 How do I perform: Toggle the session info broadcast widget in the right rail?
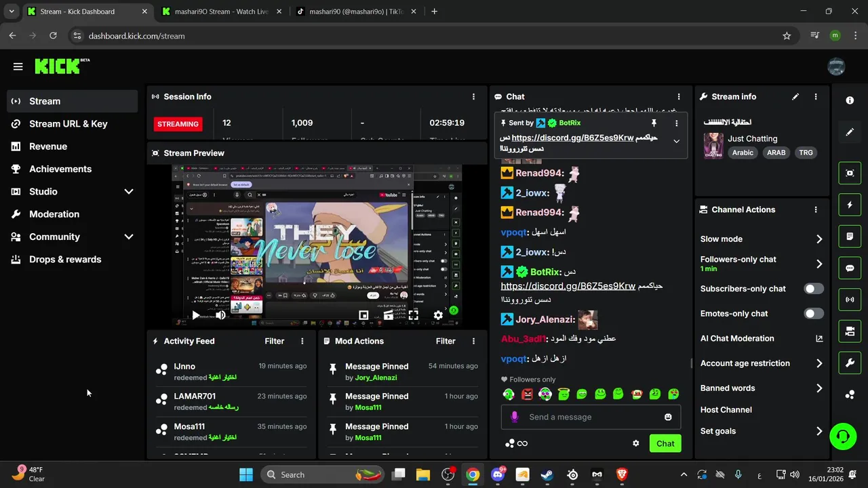(x=850, y=300)
